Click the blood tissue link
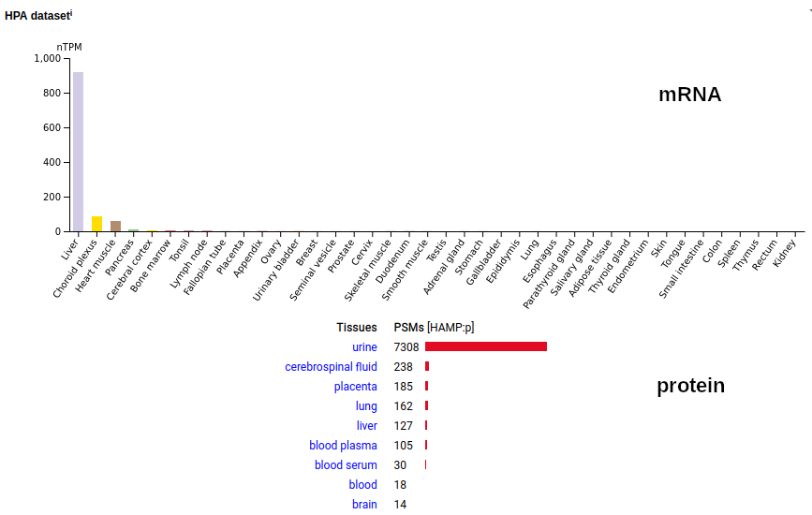The height and width of the screenshot is (515, 812). [362, 485]
